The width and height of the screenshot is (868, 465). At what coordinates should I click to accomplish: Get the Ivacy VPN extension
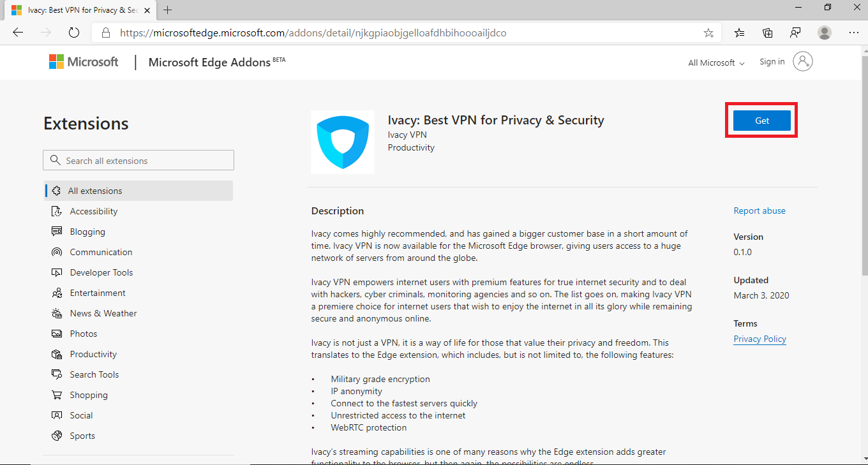pos(762,121)
